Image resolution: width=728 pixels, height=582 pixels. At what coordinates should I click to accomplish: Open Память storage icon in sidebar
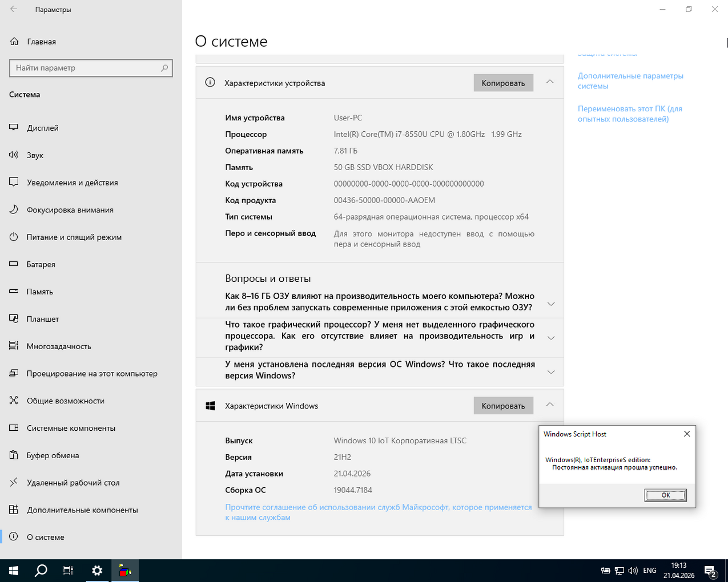[14, 292]
